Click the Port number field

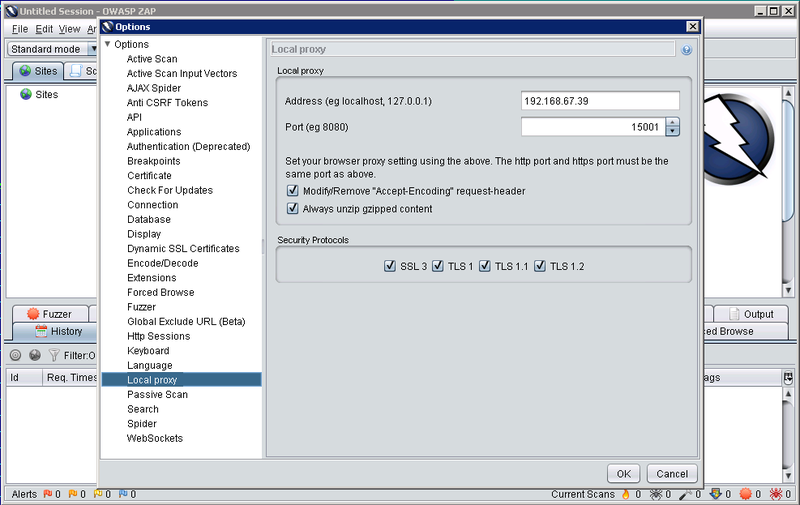(593, 127)
